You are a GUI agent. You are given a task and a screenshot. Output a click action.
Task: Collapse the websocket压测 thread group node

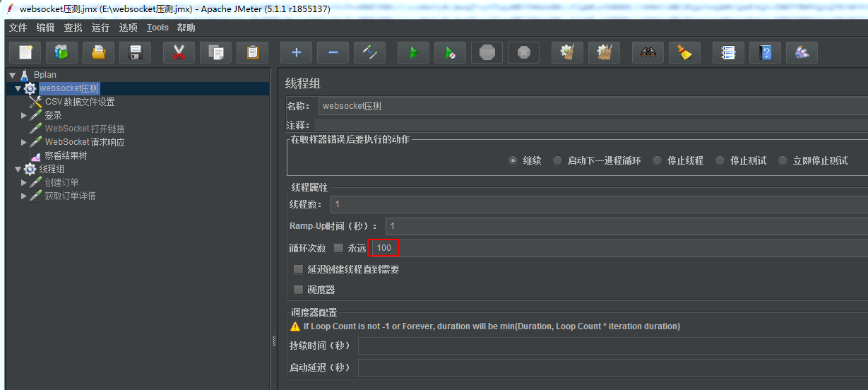[x=18, y=88]
